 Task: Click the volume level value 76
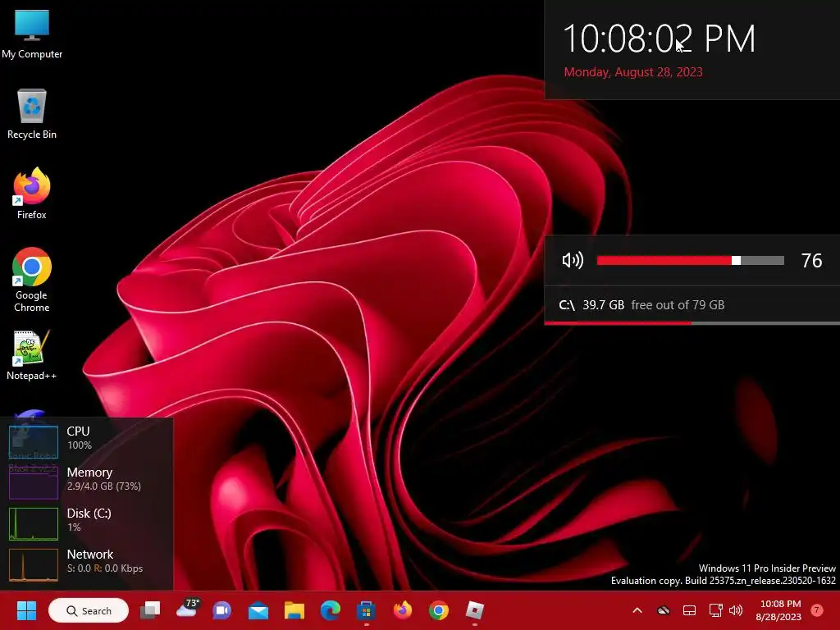point(811,260)
